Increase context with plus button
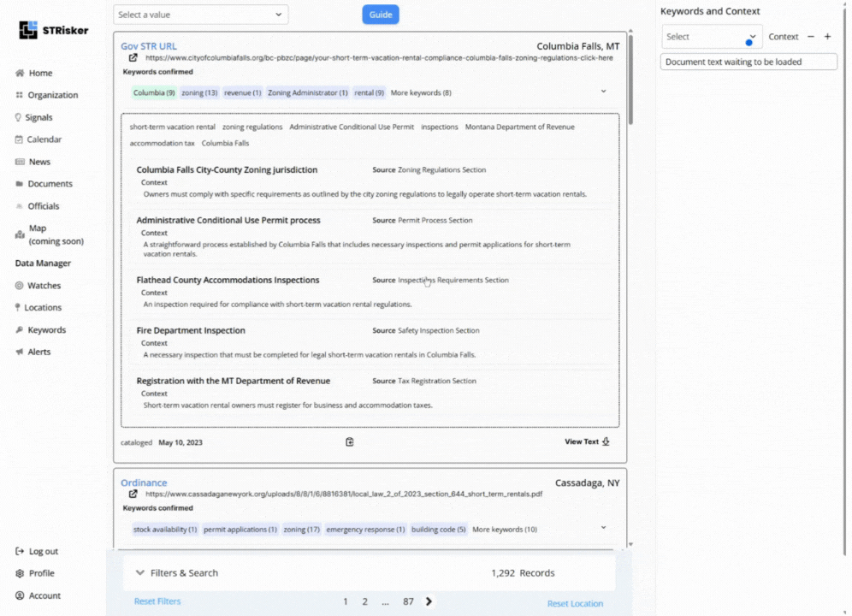 click(827, 37)
